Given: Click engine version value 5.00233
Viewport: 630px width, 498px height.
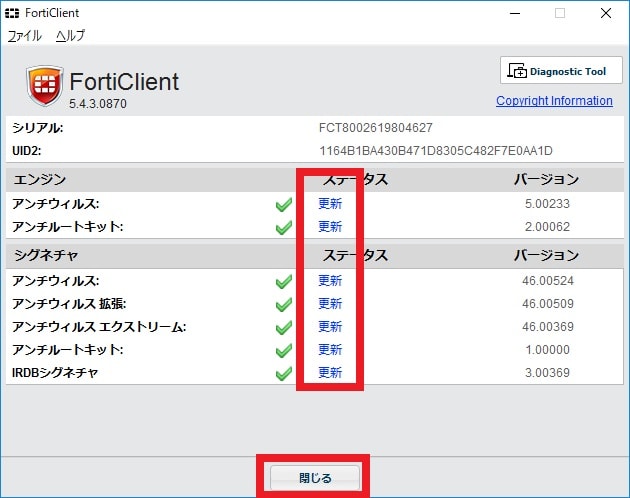Looking at the screenshot, I should 547,204.
